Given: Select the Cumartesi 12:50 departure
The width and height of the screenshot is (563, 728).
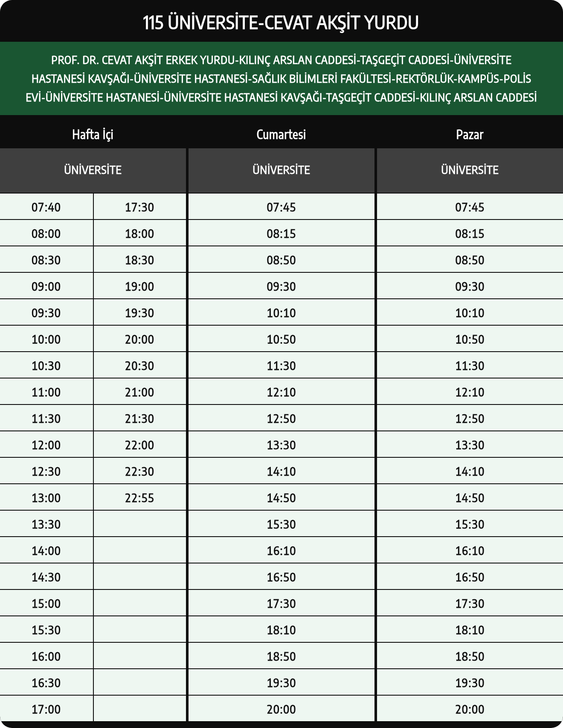Looking at the screenshot, I should 281,419.
